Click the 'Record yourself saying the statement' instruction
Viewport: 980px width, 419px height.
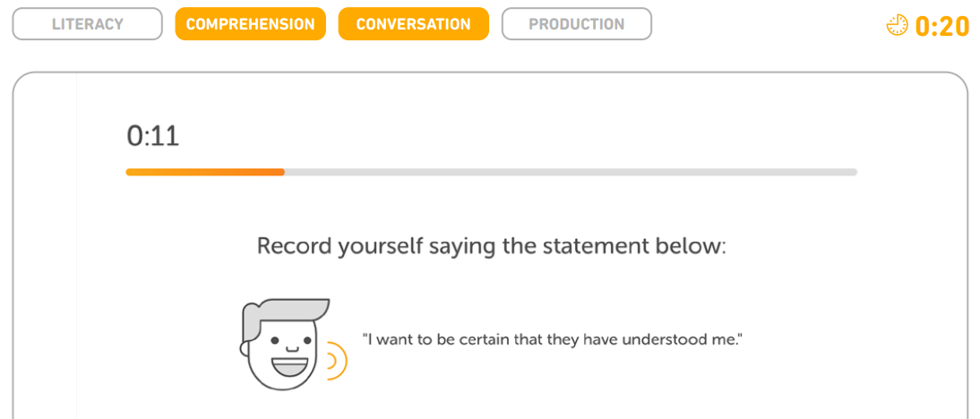492,246
